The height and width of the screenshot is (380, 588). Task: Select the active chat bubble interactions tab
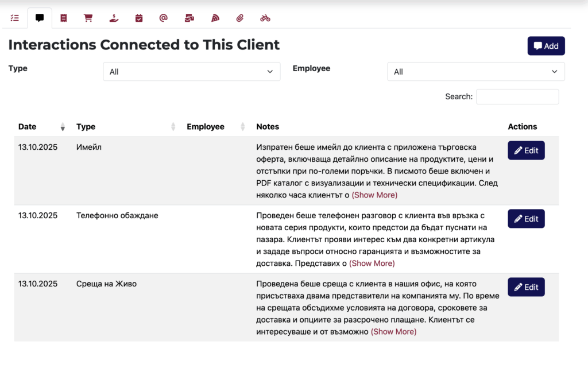coord(40,18)
